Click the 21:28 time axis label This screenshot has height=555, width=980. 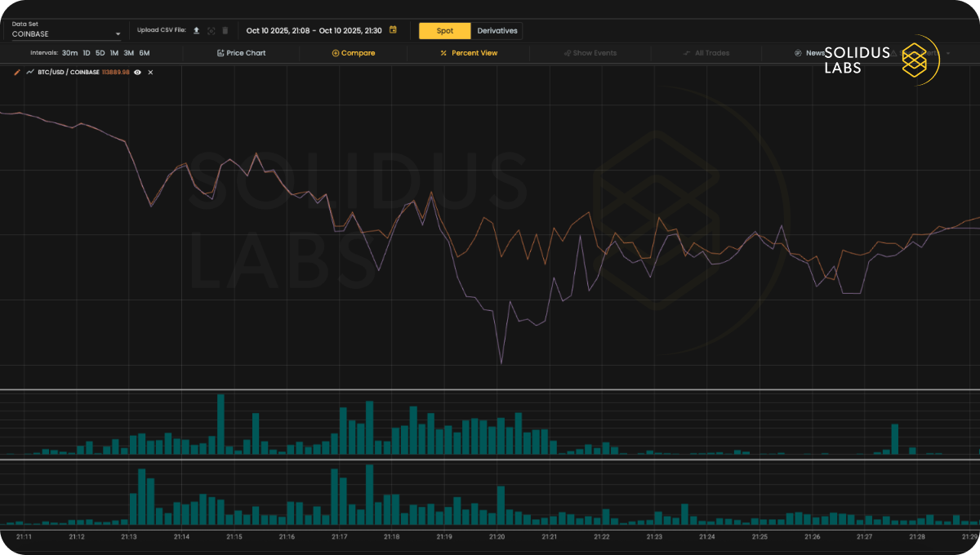click(917, 537)
